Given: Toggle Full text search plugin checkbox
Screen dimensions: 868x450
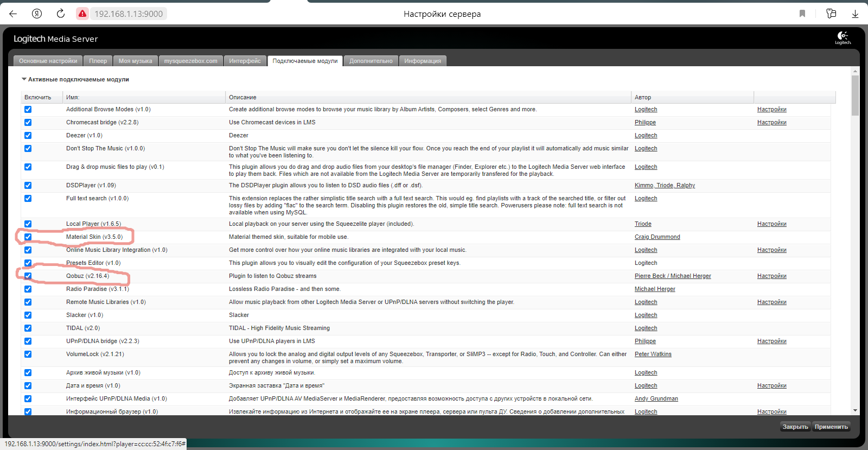Looking at the screenshot, I should coord(28,198).
